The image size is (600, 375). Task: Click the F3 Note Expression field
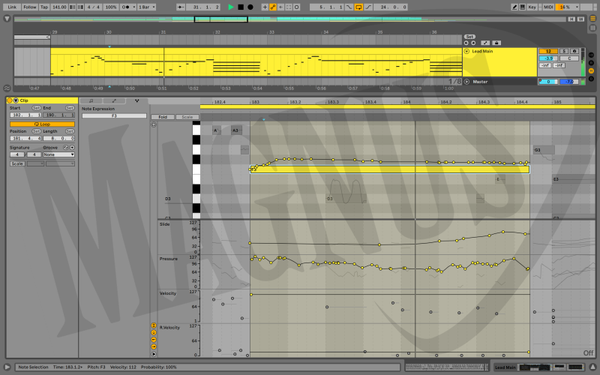click(x=114, y=116)
